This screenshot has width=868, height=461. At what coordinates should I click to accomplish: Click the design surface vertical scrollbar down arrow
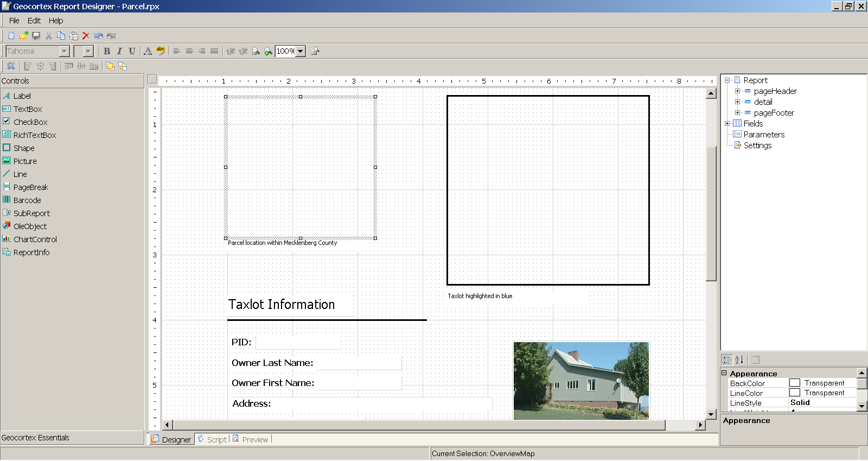[x=711, y=414]
